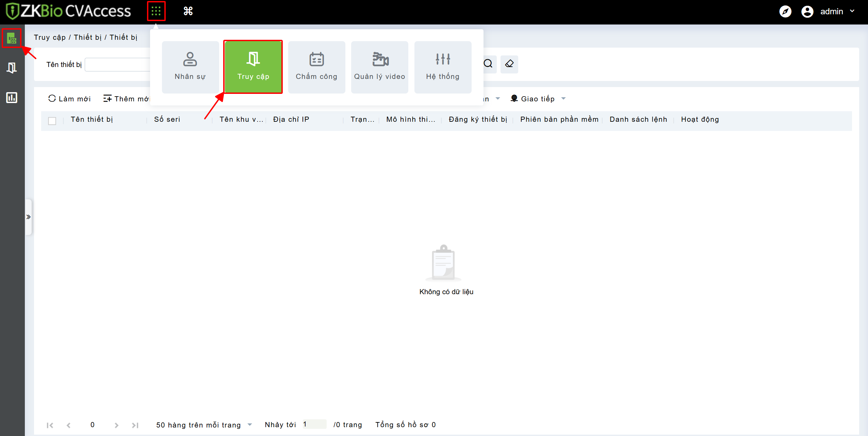Open the Hệ thống settings module
This screenshot has height=436, width=868.
443,67
